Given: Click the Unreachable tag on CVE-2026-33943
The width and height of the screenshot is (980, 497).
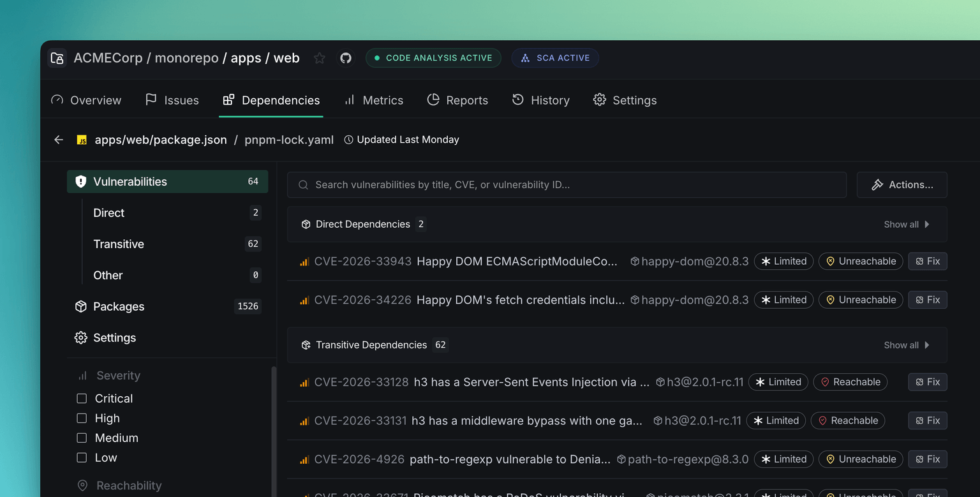Looking at the screenshot, I should pyautogui.click(x=861, y=262).
